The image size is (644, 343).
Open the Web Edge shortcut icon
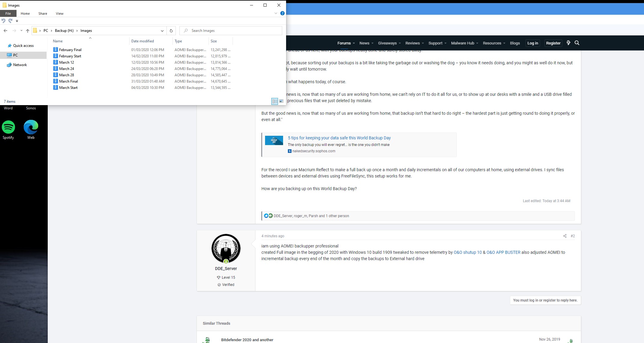click(x=31, y=127)
